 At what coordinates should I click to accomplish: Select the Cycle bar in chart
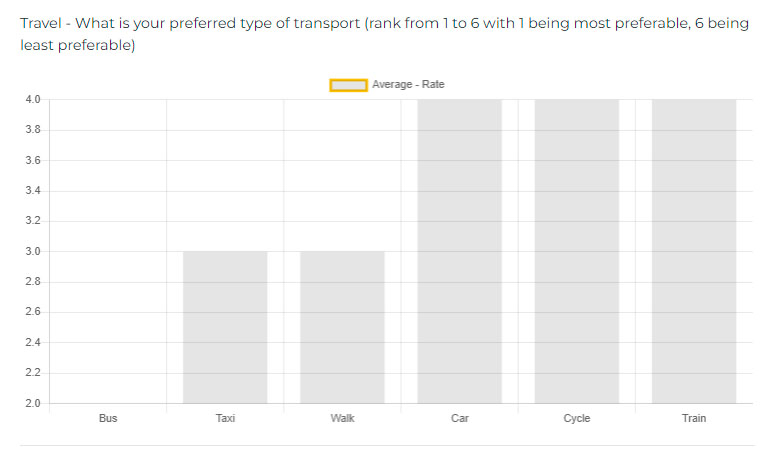point(577,251)
